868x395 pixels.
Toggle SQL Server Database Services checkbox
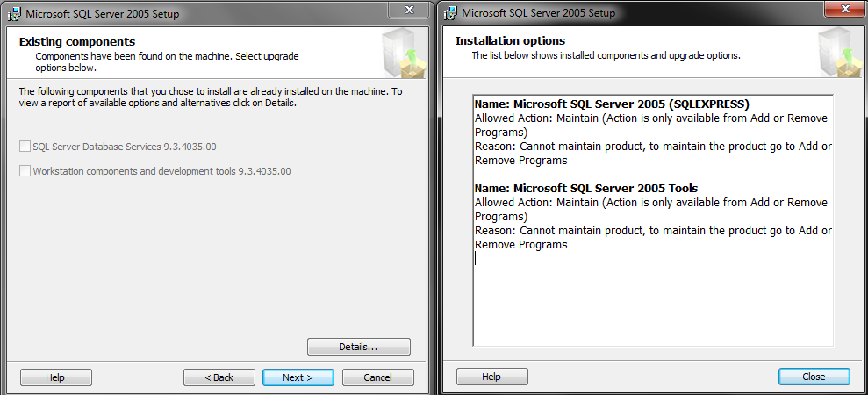point(25,147)
